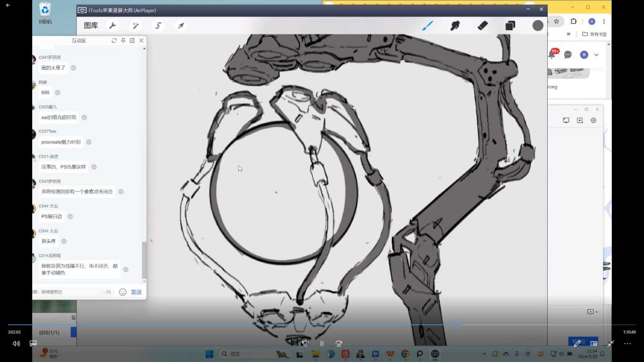Click the gray active color circle

pos(538,26)
